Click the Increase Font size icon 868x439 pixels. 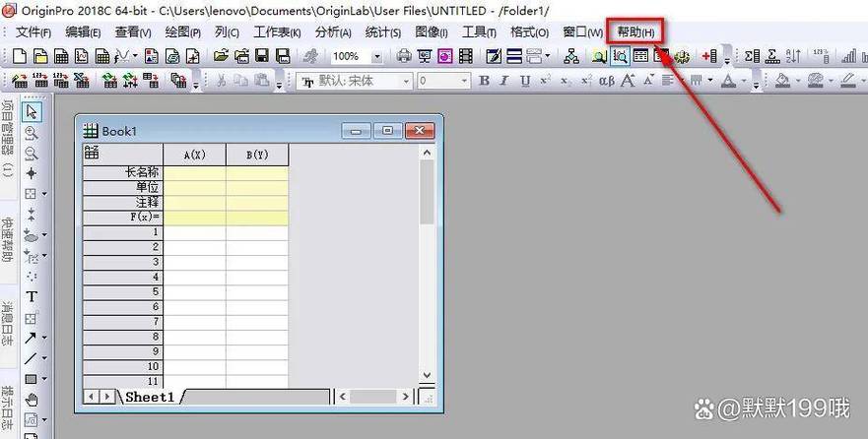(x=628, y=82)
